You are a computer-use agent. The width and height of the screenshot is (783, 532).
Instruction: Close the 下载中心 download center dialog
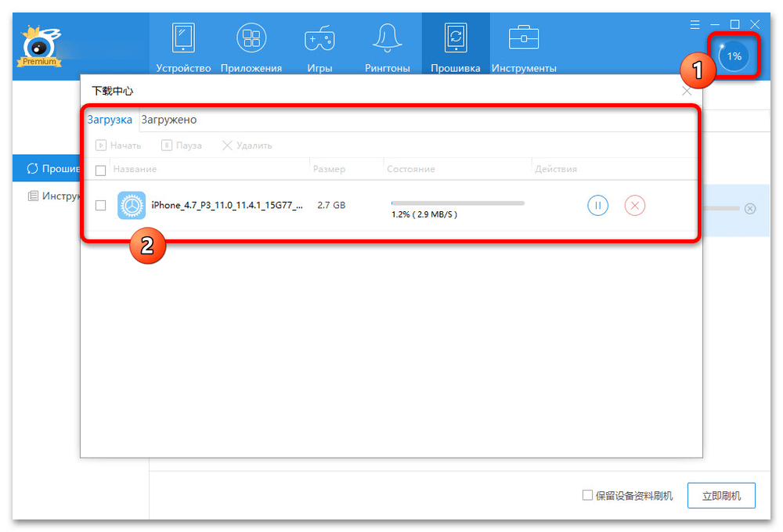(687, 91)
